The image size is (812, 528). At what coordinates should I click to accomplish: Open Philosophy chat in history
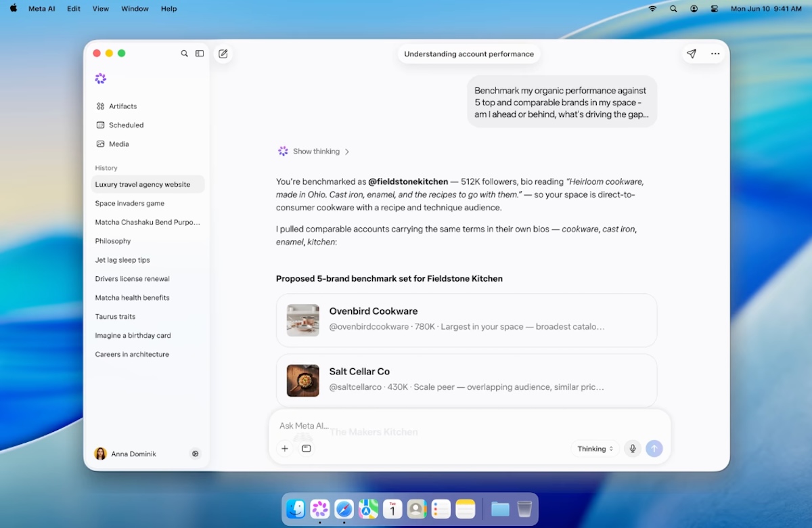148,241
